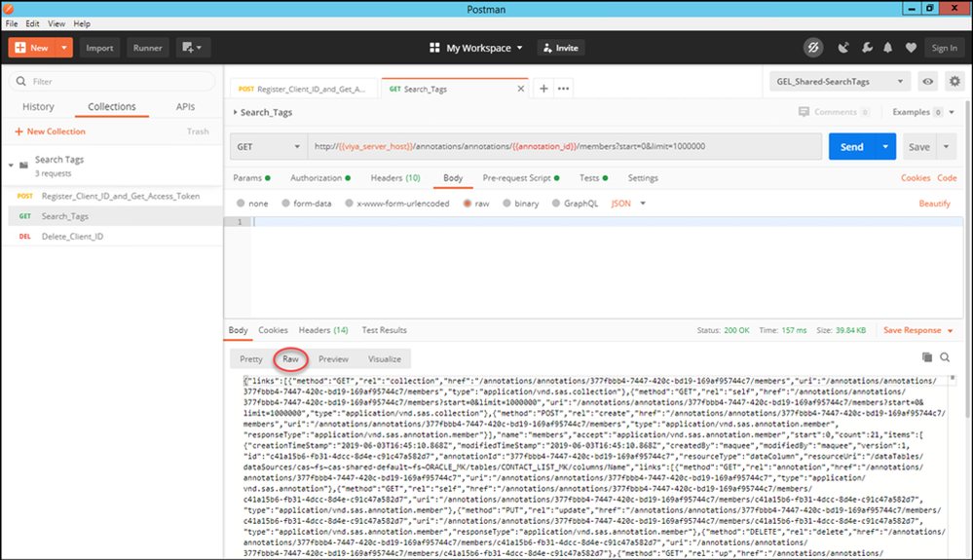This screenshot has width=973, height=560.
Task: Open the New button dropdown arrow
Action: tap(64, 48)
